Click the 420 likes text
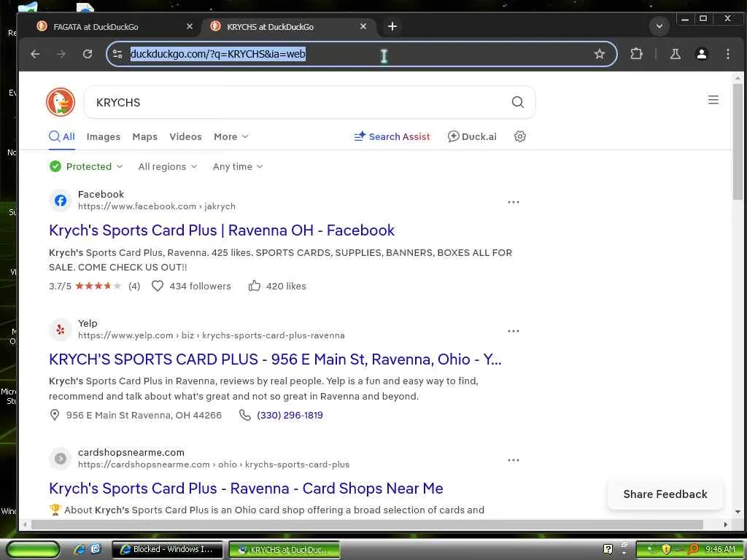Image resolution: width=747 pixels, height=560 pixels. point(286,286)
